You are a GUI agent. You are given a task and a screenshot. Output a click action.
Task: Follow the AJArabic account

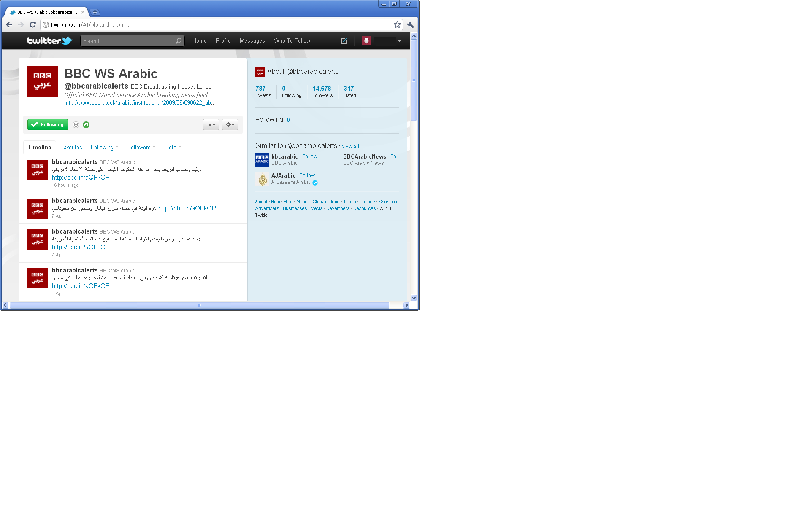tap(307, 175)
